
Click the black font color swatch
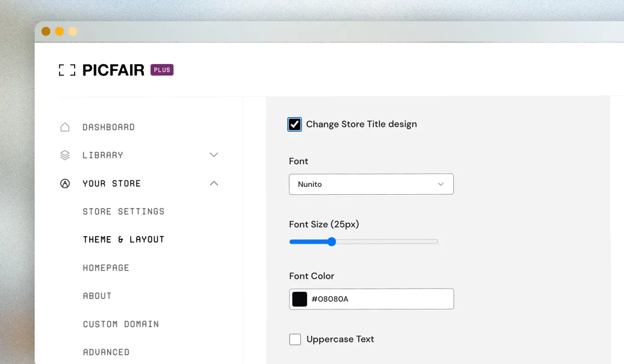[299, 299]
